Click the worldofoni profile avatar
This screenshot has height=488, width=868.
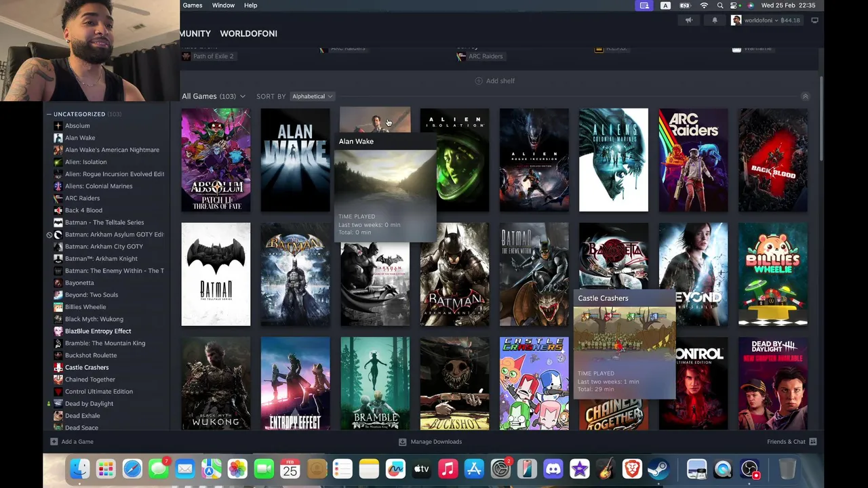(x=736, y=20)
